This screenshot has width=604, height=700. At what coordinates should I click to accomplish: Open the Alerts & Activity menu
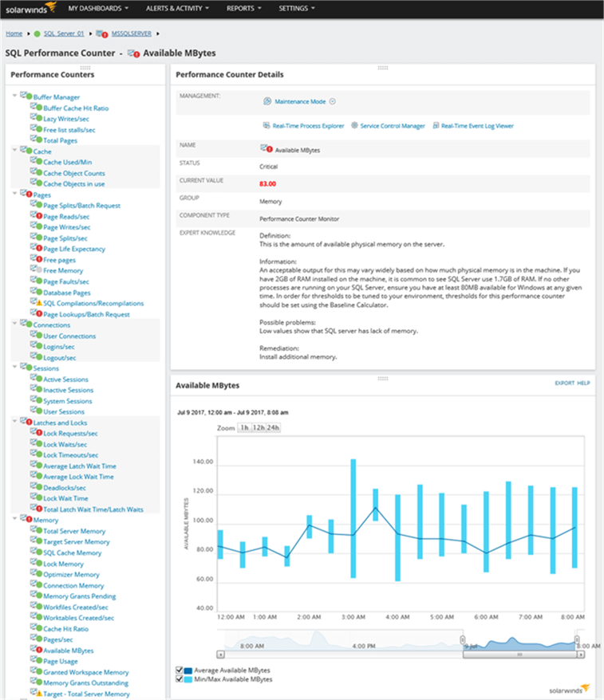[x=177, y=9]
